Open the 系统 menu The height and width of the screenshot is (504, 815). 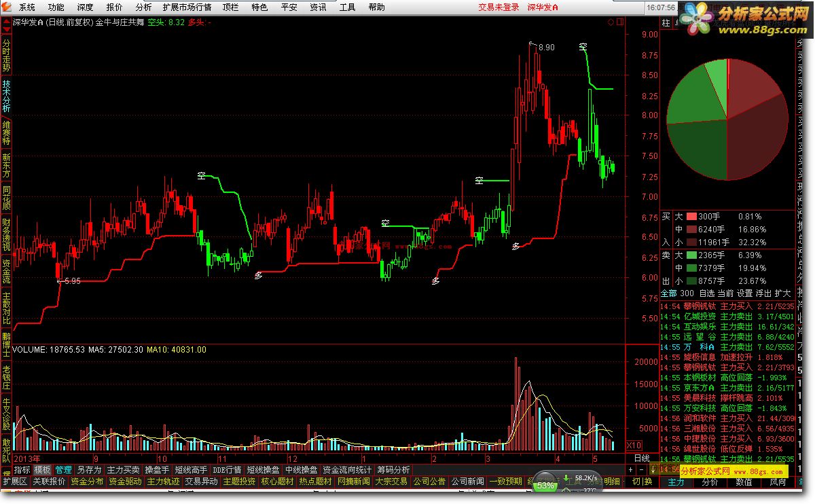(x=27, y=7)
